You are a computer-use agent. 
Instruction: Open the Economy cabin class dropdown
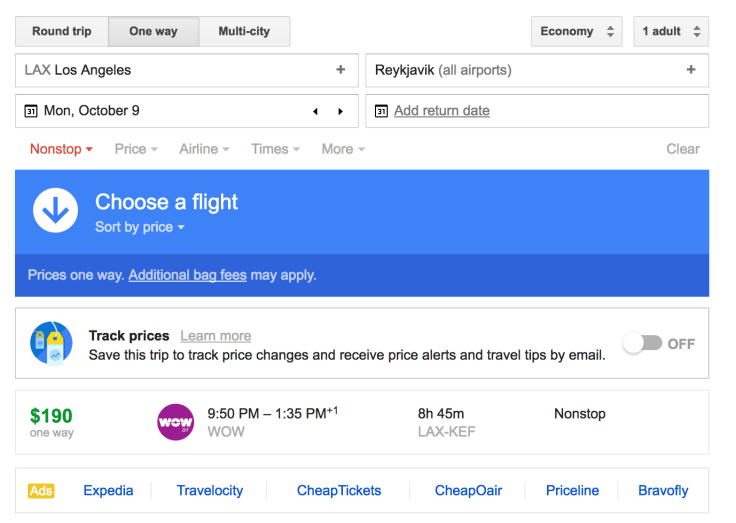(x=576, y=31)
